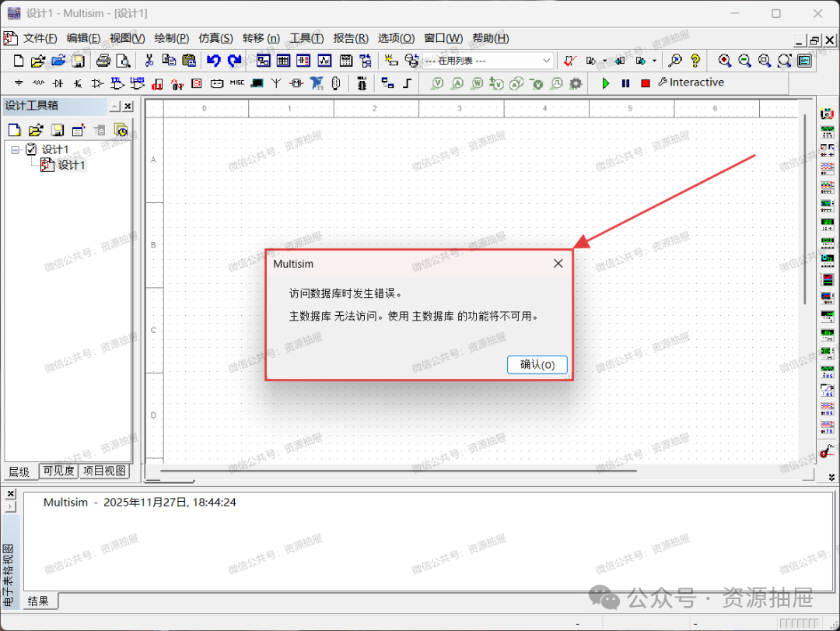Image resolution: width=840 pixels, height=631 pixels.
Task: Click the electrical rules check icon
Action: click(570, 61)
